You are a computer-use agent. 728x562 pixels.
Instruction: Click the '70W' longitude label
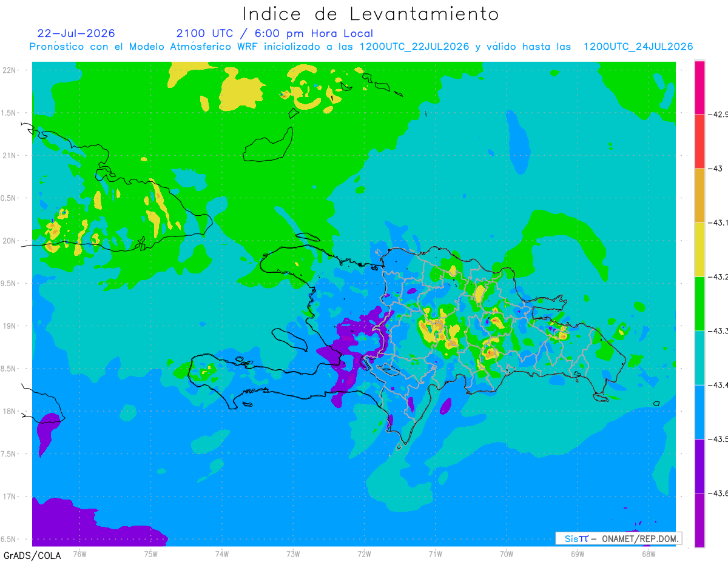click(x=506, y=554)
